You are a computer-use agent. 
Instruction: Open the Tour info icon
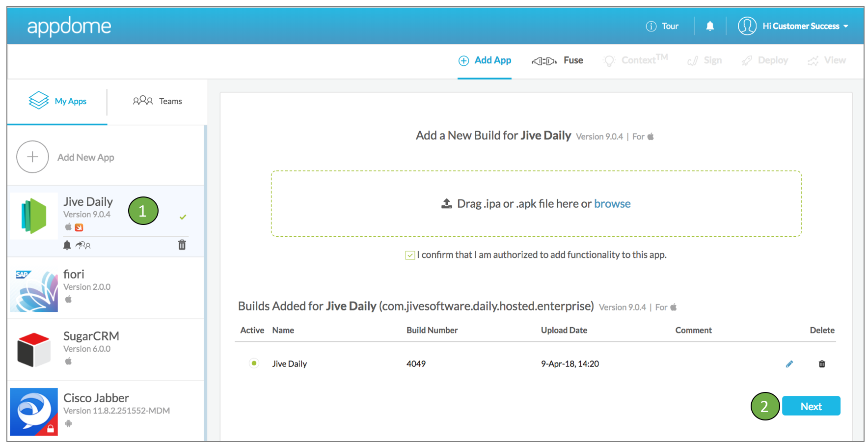pyautogui.click(x=651, y=27)
